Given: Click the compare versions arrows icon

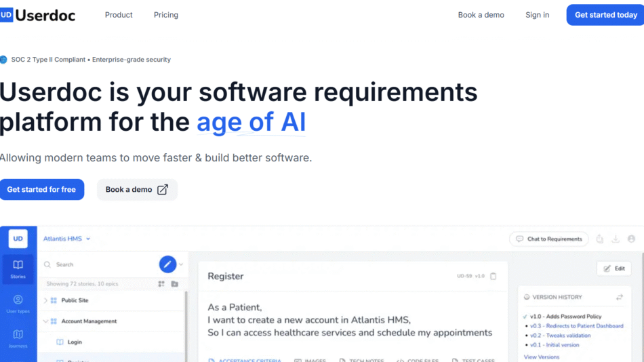Looking at the screenshot, I should point(619,297).
